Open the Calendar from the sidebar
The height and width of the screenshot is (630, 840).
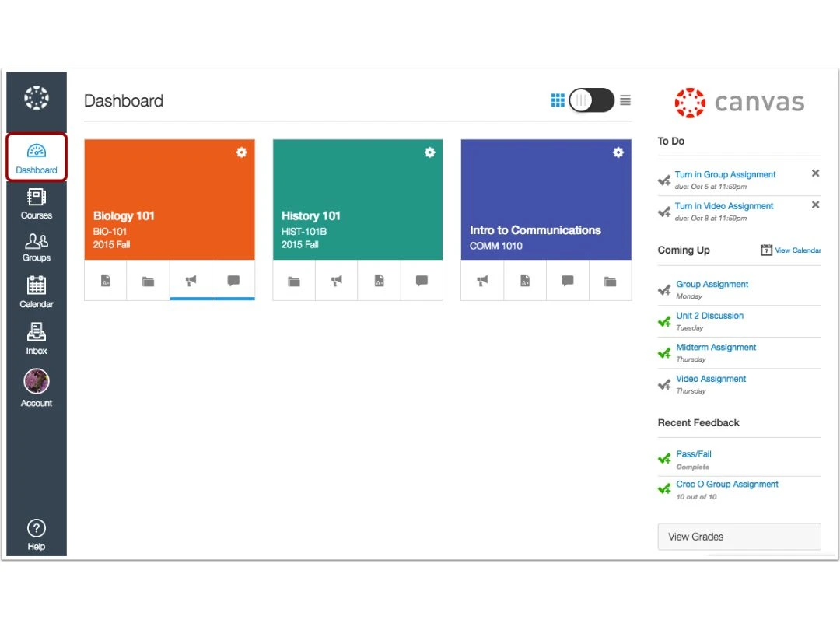click(x=37, y=292)
